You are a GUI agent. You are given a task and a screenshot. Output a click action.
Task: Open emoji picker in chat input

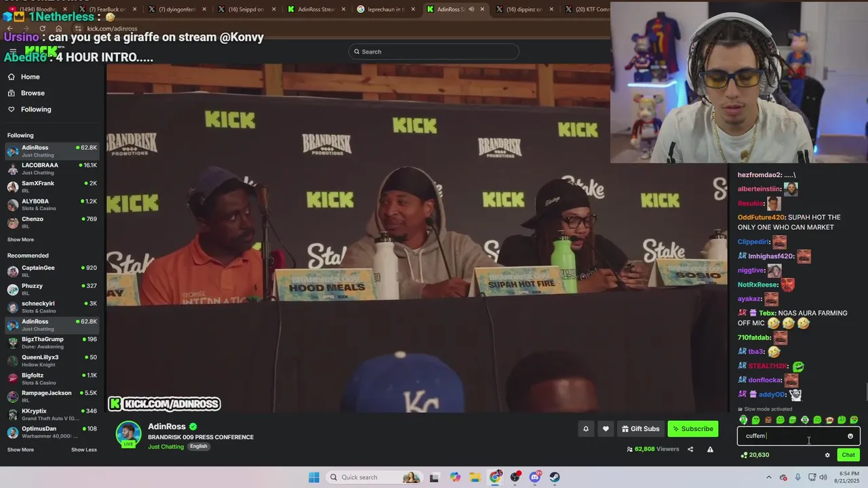850,436
